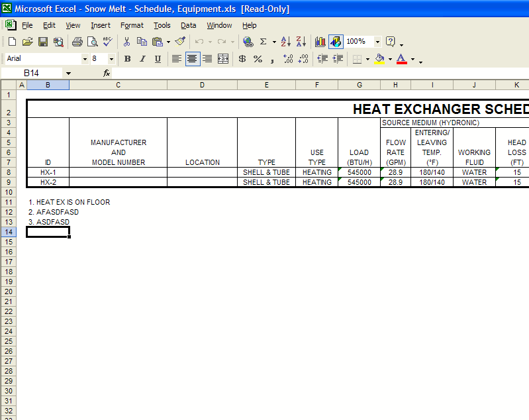The height and width of the screenshot is (420, 529).
Task: Cut selection with the scissors icon
Action: 126,42
